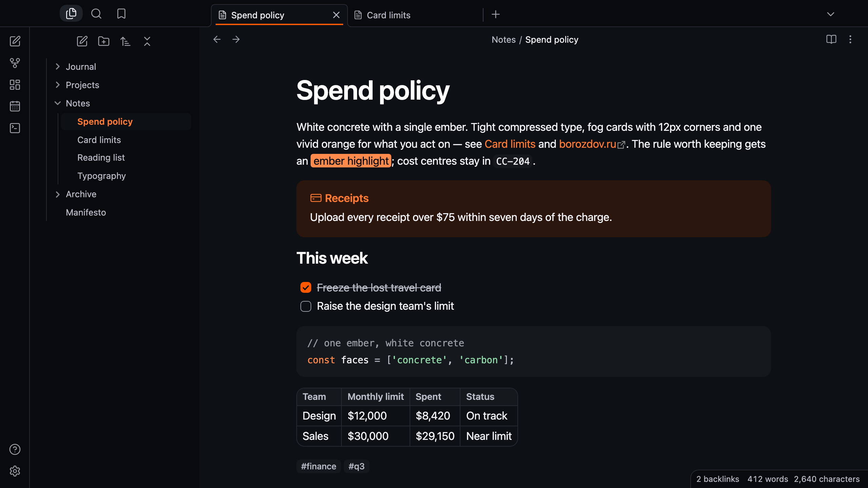The height and width of the screenshot is (488, 868).
Task: Click 2 backlinks in status bar
Action: 717,479
